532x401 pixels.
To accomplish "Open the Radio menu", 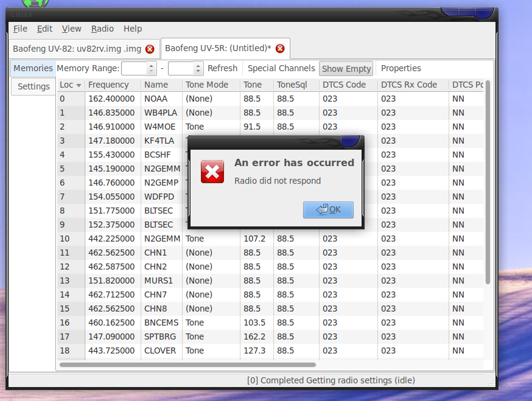I will click(x=102, y=29).
